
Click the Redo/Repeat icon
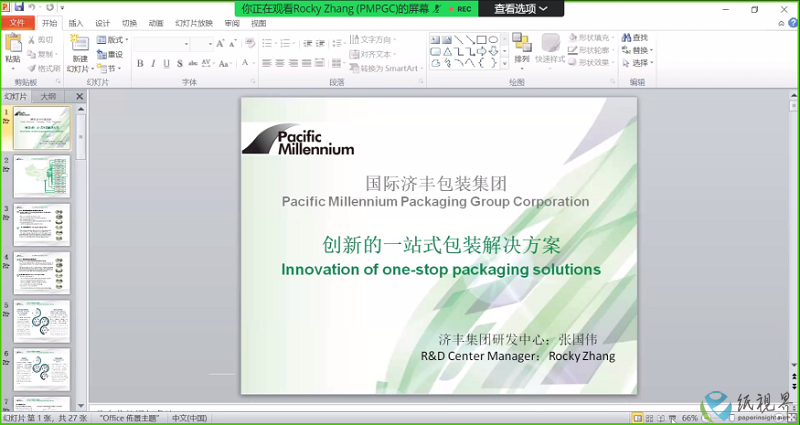click(49, 7)
